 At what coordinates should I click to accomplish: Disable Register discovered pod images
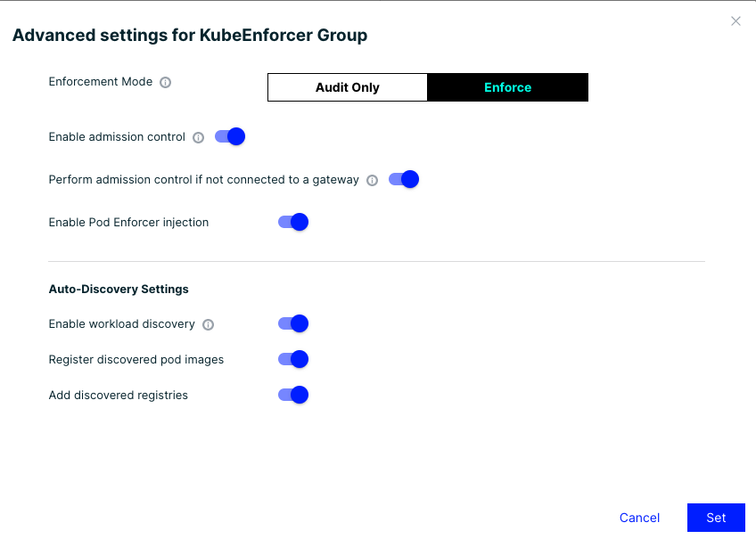coord(293,359)
